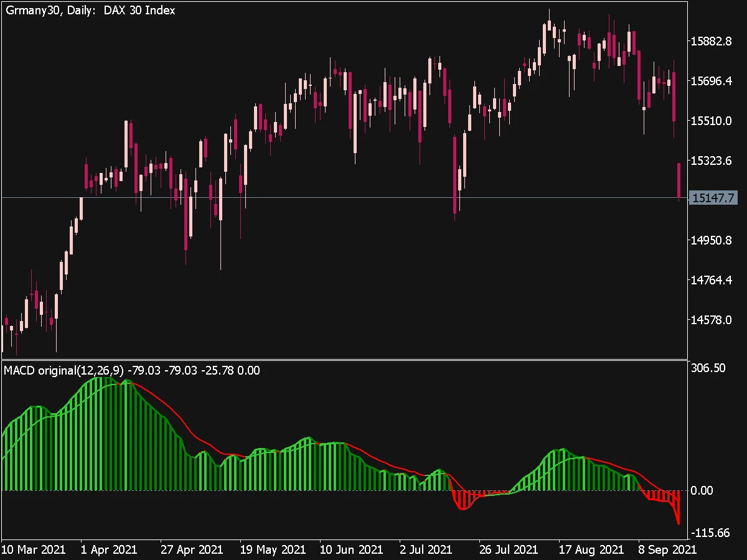The image size is (747, 560).
Task: Click the 15510.0 price axis label
Action: (712, 121)
